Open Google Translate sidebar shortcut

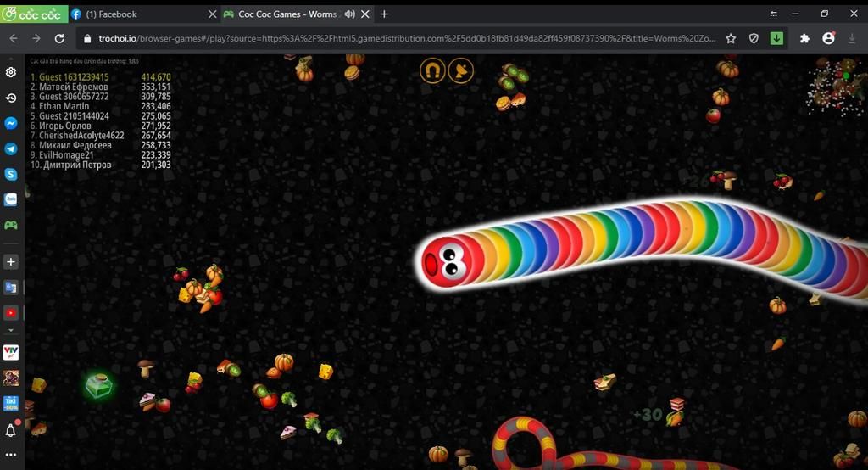(x=10, y=287)
